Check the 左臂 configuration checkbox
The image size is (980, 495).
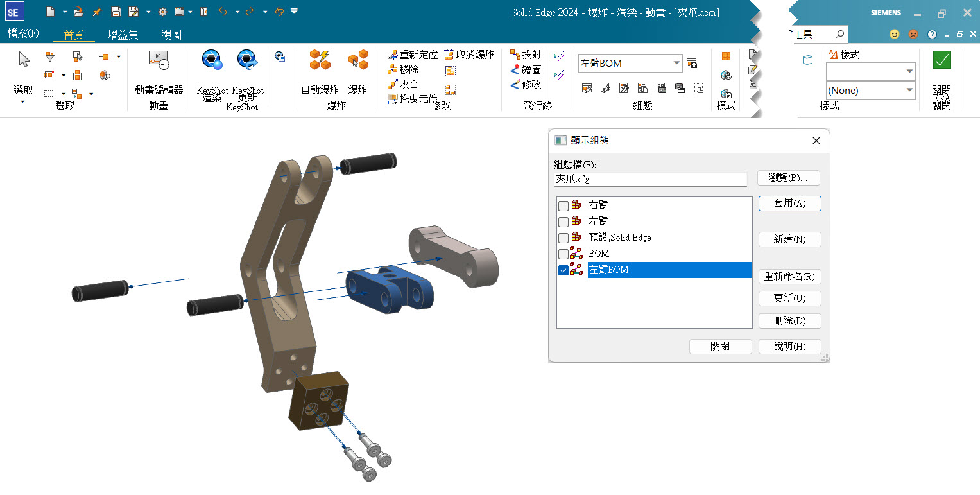pos(563,221)
